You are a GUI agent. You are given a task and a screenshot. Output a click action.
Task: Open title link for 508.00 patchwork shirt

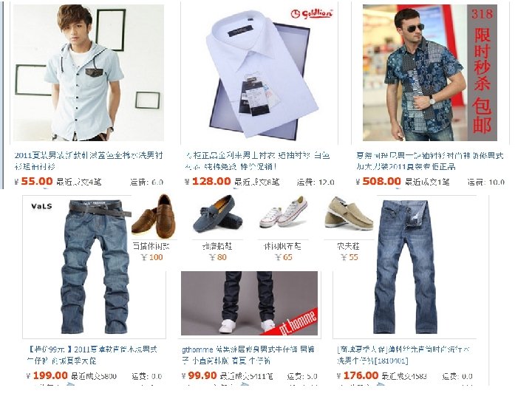coord(429,161)
